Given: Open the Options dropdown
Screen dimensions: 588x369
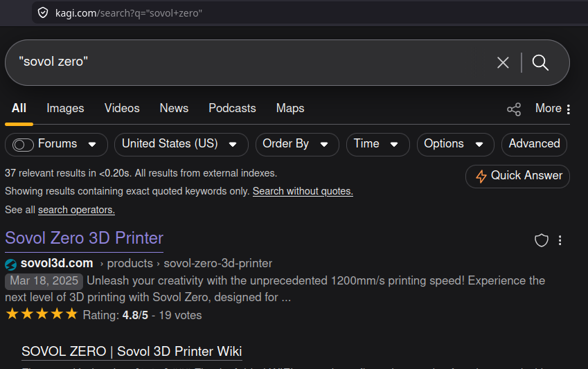Looking at the screenshot, I should 455,145.
